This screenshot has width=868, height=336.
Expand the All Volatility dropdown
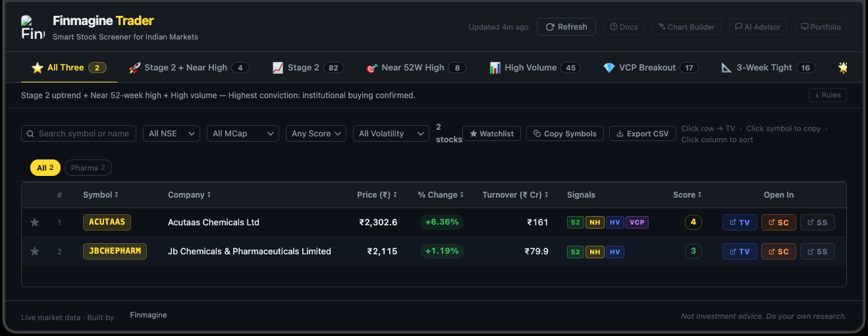tap(391, 134)
